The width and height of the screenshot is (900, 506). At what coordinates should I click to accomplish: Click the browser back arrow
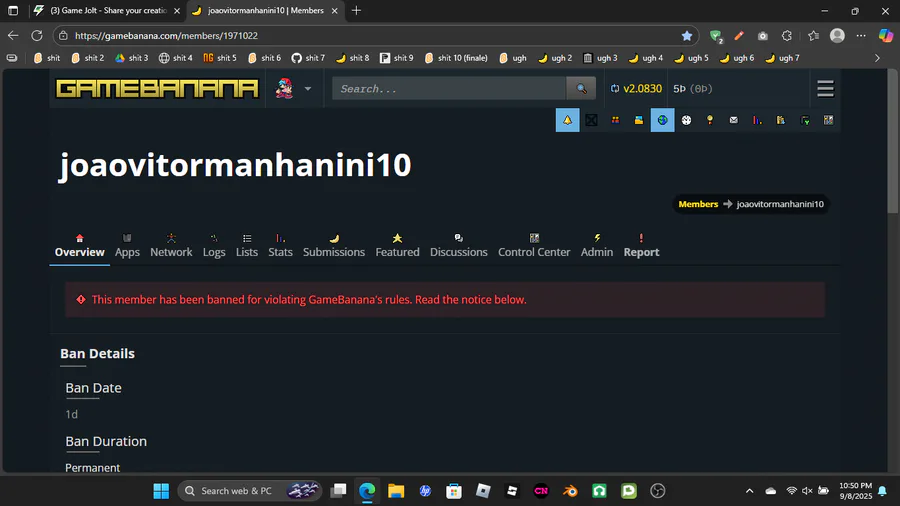[13, 36]
